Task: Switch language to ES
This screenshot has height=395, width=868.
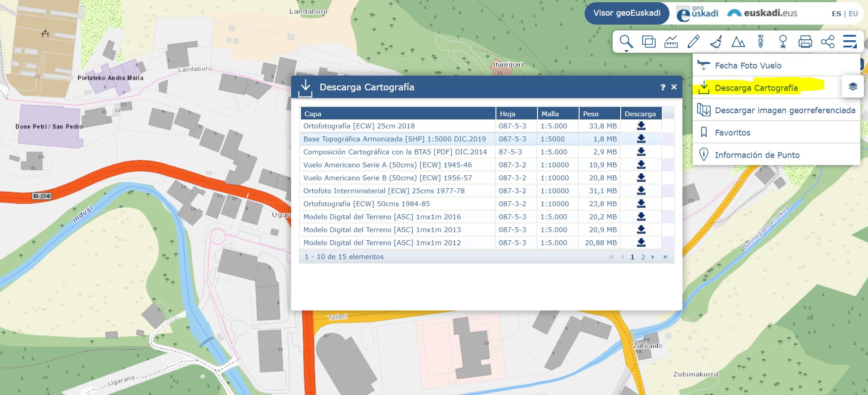Action: (x=836, y=14)
